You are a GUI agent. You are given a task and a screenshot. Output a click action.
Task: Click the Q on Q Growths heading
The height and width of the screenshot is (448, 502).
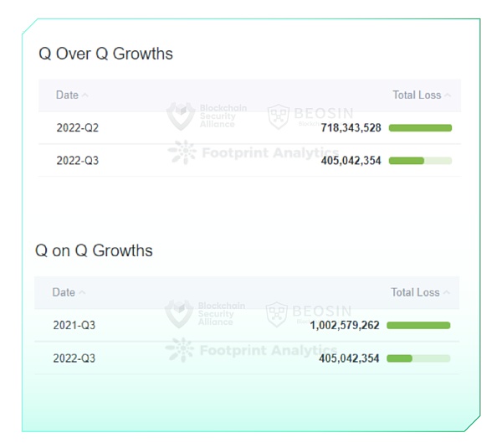click(94, 250)
